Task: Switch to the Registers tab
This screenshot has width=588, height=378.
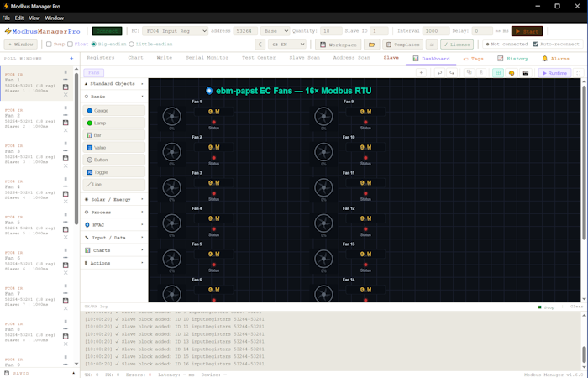Action: click(x=101, y=58)
